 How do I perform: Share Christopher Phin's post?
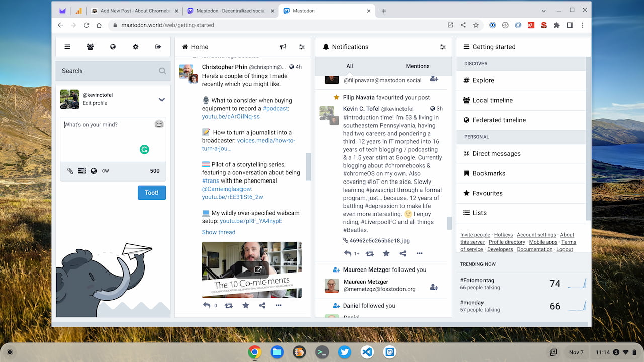coord(262,305)
